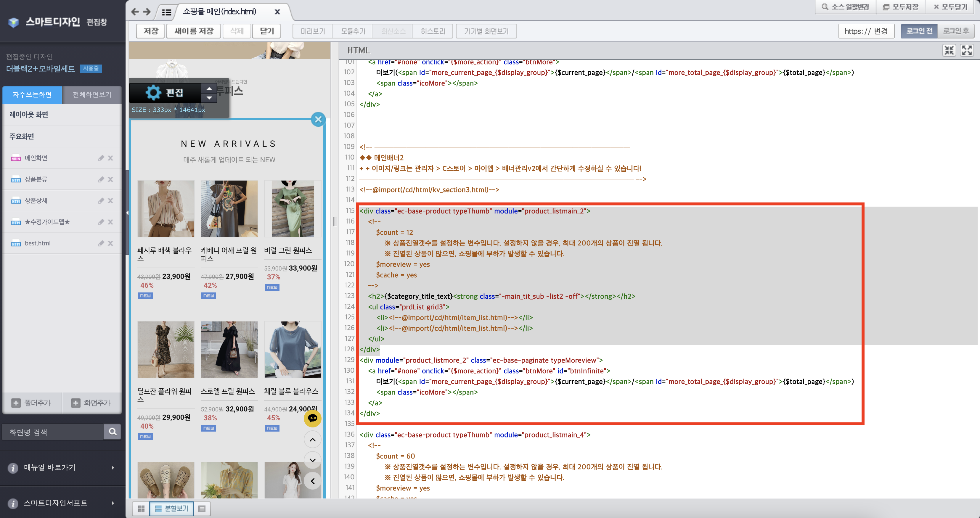
Task: Click the code view icon beside 분할보기
Action: point(202,509)
